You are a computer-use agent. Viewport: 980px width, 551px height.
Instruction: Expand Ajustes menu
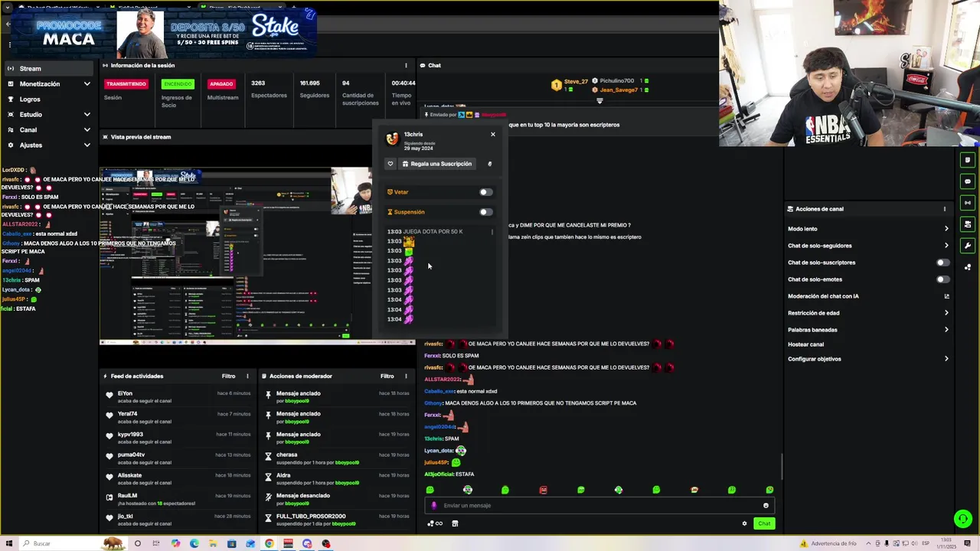tap(49, 145)
